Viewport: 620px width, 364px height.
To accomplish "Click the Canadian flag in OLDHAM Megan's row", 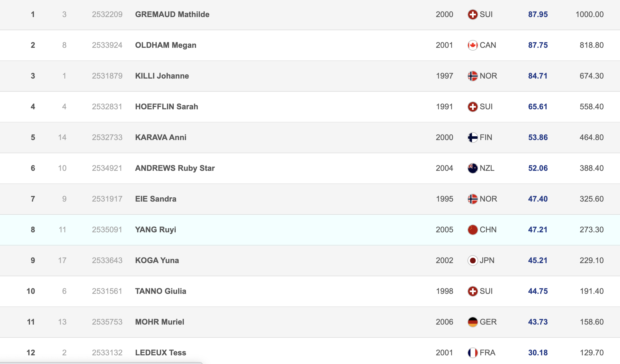I will (x=473, y=45).
